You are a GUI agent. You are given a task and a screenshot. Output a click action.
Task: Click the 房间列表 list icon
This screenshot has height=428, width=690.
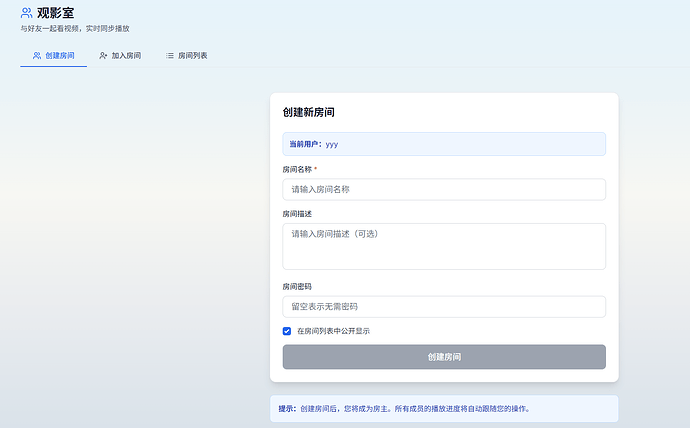pos(169,56)
